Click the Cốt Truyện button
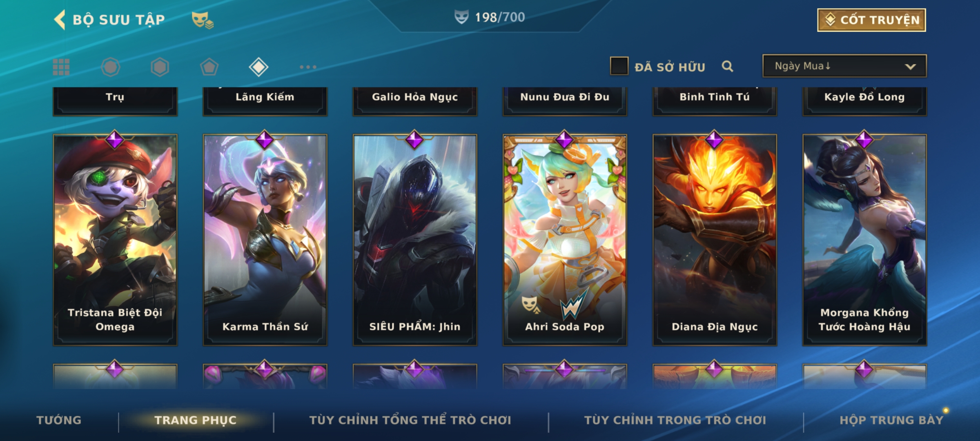Image resolution: width=980 pixels, height=441 pixels. point(871,20)
